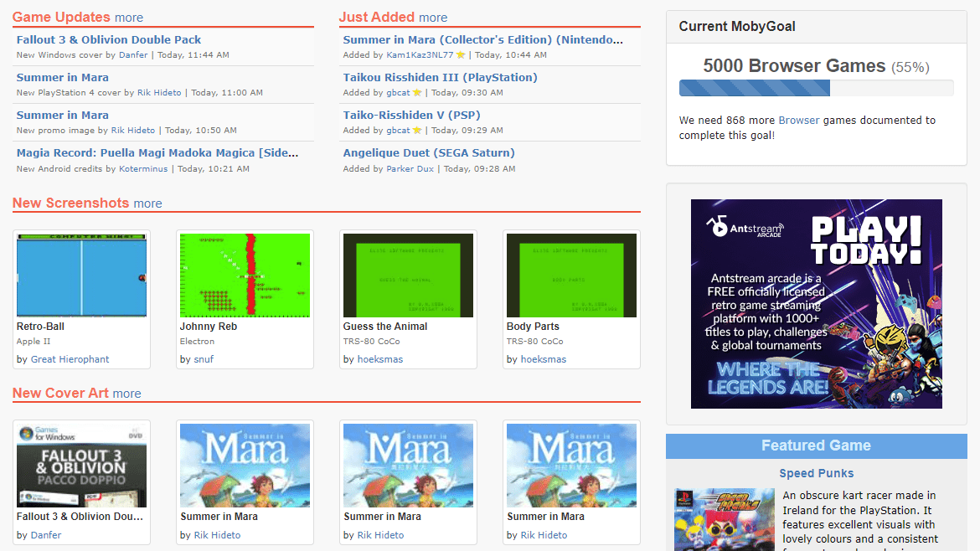The width and height of the screenshot is (980, 551).
Task: View the Johnny Reb screenshot thumbnail
Action: (245, 275)
